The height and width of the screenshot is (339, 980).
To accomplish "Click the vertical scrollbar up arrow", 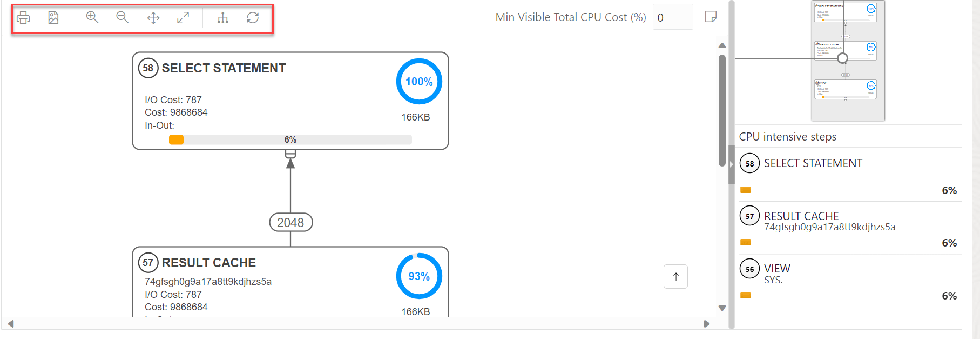I will (x=722, y=45).
